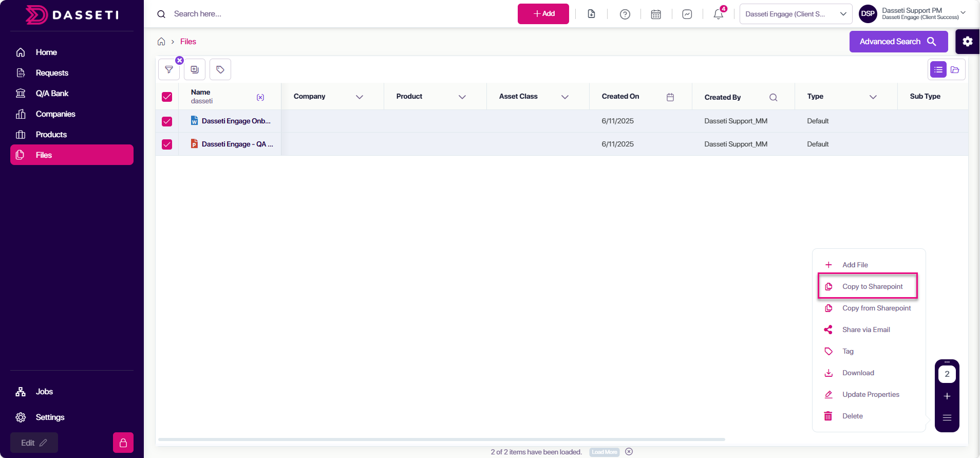The height and width of the screenshot is (458, 980).
Task: Switch to list view
Action: 938,69
